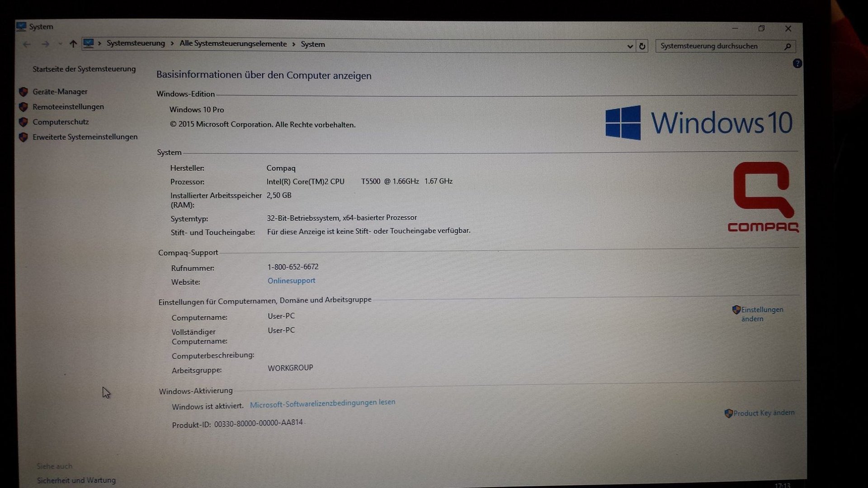Click the Compaq logo image
This screenshot has width=868, height=488.
(x=763, y=197)
